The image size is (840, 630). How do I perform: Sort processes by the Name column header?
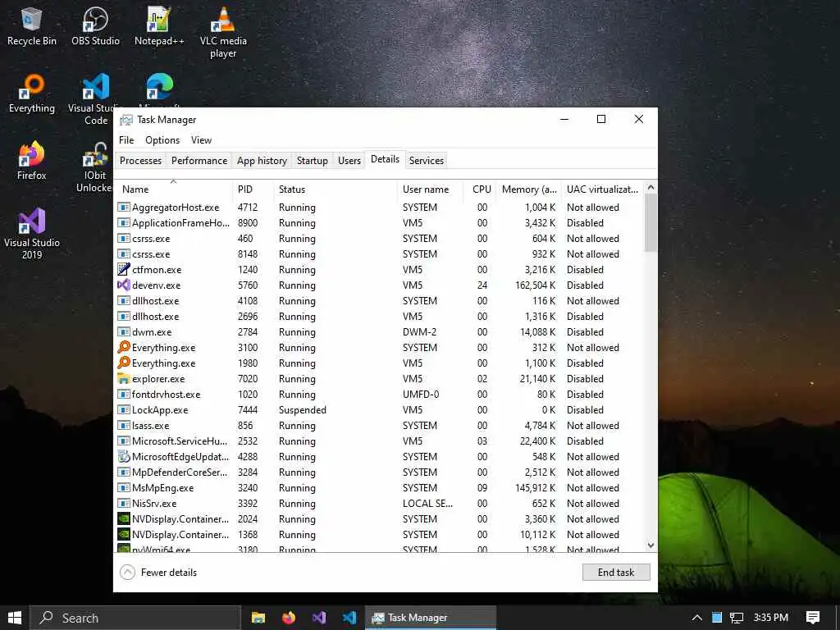tap(174, 189)
